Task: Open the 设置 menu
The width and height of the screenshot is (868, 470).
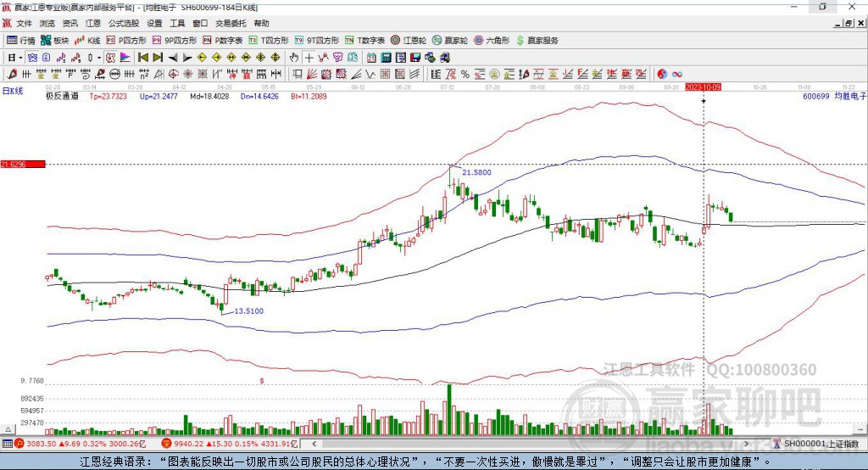Action: [154, 23]
